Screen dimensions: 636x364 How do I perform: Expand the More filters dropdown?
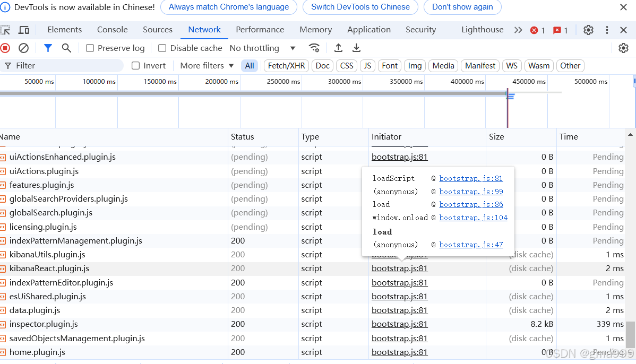click(207, 66)
